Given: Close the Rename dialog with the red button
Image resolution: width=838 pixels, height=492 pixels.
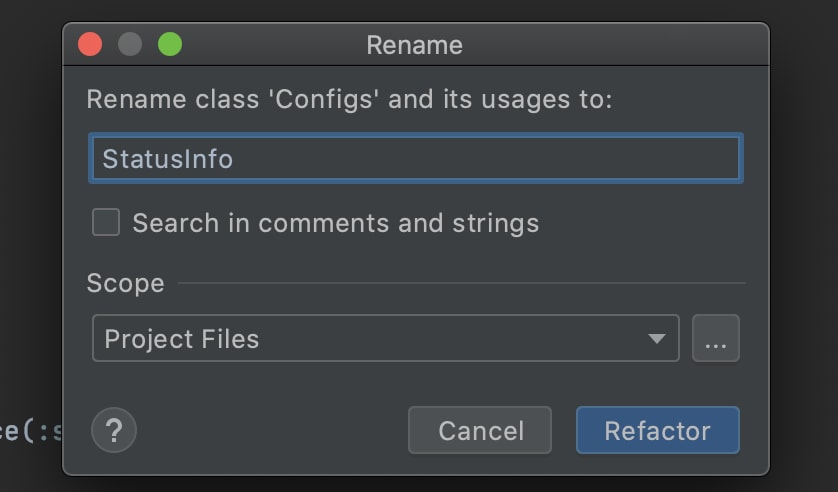Looking at the screenshot, I should (90, 44).
